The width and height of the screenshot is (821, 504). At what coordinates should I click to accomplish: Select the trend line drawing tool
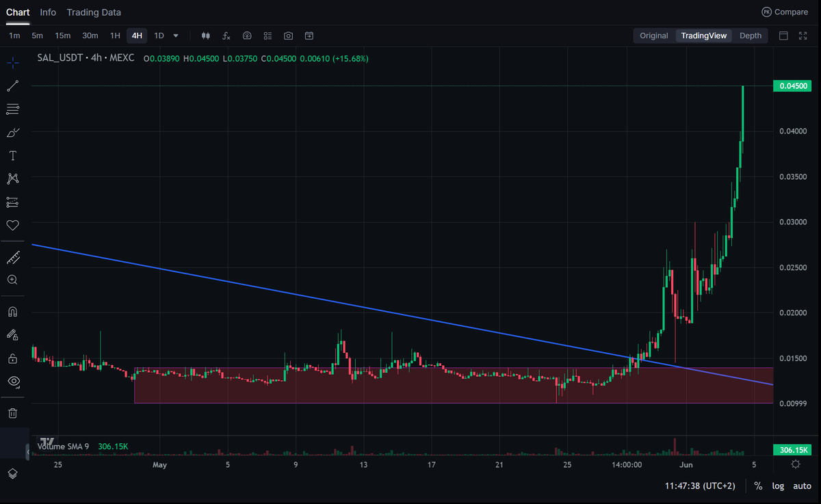(x=12, y=86)
